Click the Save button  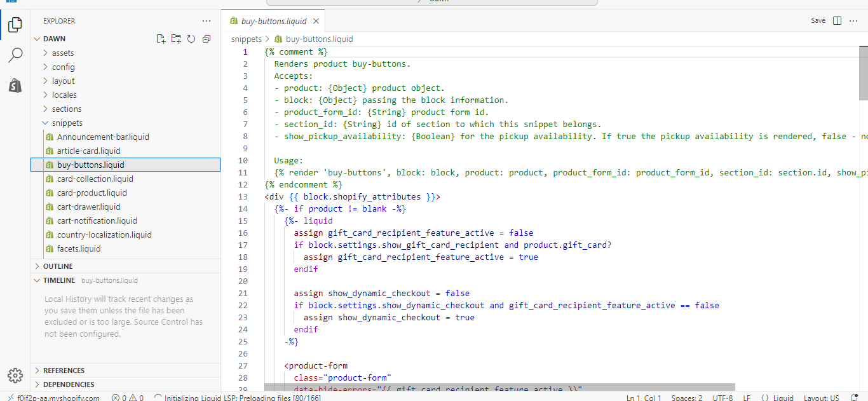click(818, 21)
